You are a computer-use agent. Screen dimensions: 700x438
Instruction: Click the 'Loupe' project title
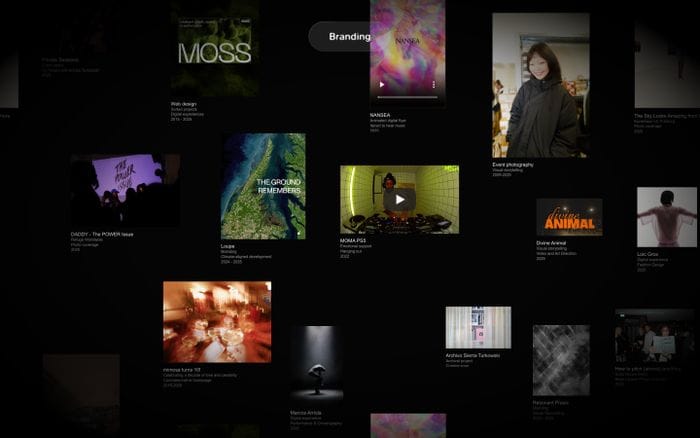pyautogui.click(x=227, y=246)
